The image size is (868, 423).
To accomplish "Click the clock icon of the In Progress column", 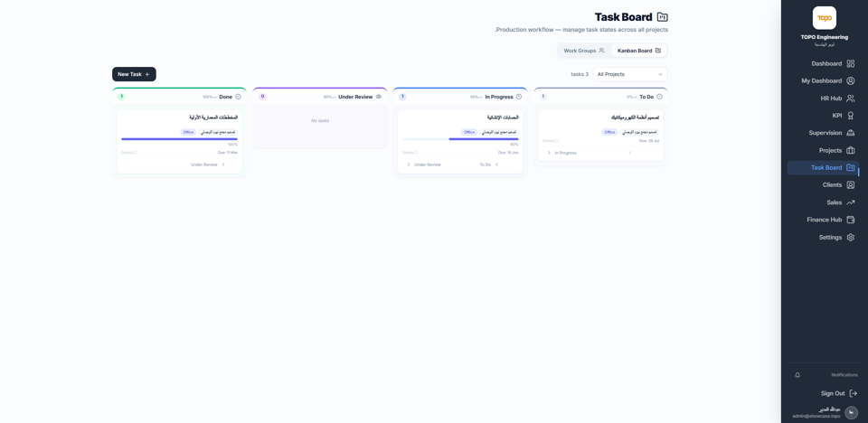I will (x=519, y=97).
